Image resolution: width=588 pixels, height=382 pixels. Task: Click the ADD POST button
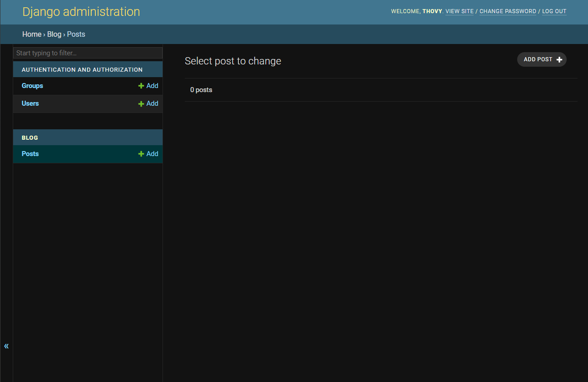click(x=542, y=59)
